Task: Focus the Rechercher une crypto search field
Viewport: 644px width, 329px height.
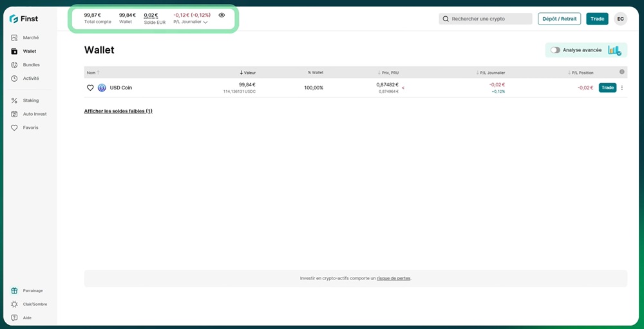Action: point(486,19)
